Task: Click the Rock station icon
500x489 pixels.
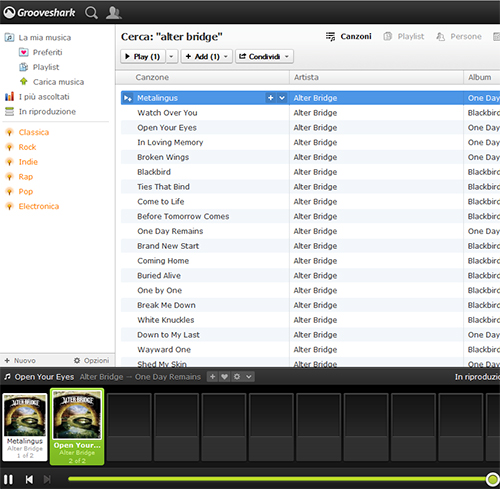Action: (x=9, y=147)
